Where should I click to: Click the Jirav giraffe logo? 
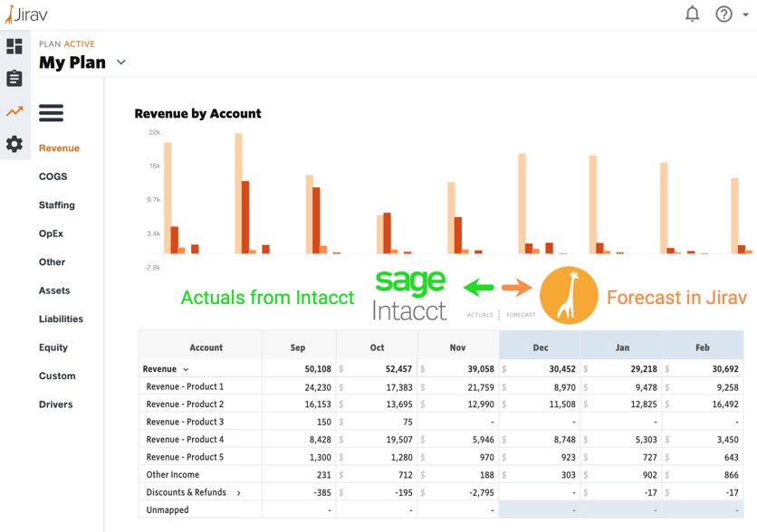[25, 14]
